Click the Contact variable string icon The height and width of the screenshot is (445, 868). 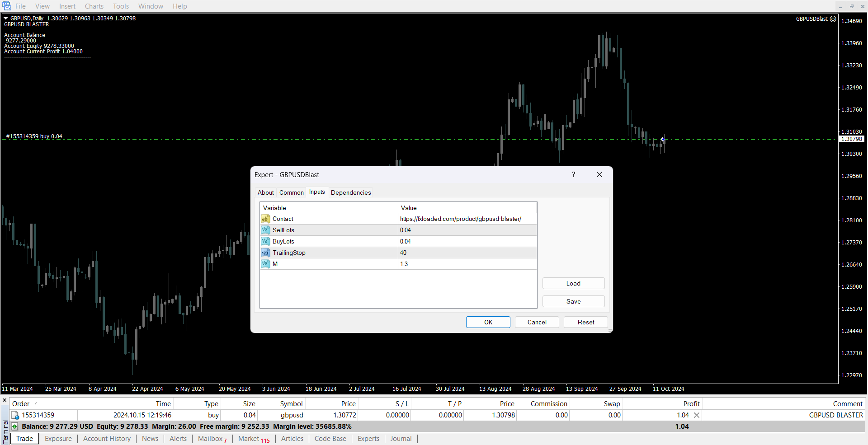(x=265, y=219)
